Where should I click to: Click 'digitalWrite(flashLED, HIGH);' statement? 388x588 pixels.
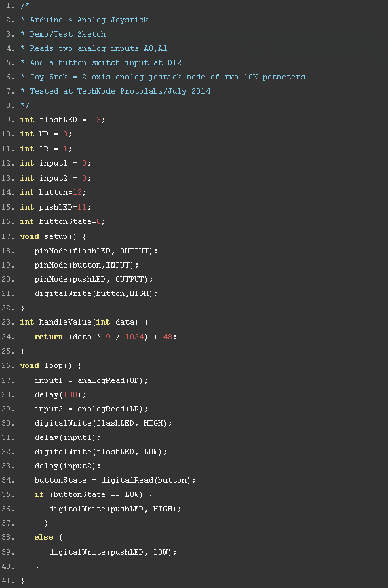pyautogui.click(x=103, y=423)
